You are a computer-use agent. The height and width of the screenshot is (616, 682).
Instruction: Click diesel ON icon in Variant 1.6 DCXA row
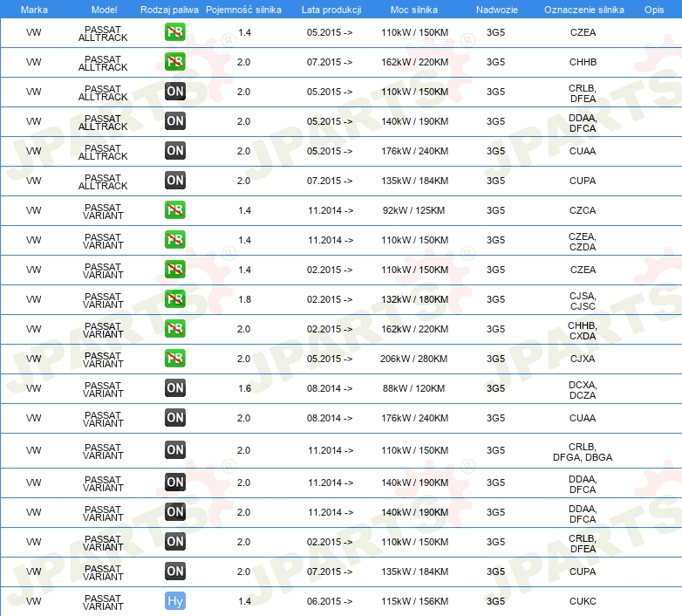coord(174,388)
